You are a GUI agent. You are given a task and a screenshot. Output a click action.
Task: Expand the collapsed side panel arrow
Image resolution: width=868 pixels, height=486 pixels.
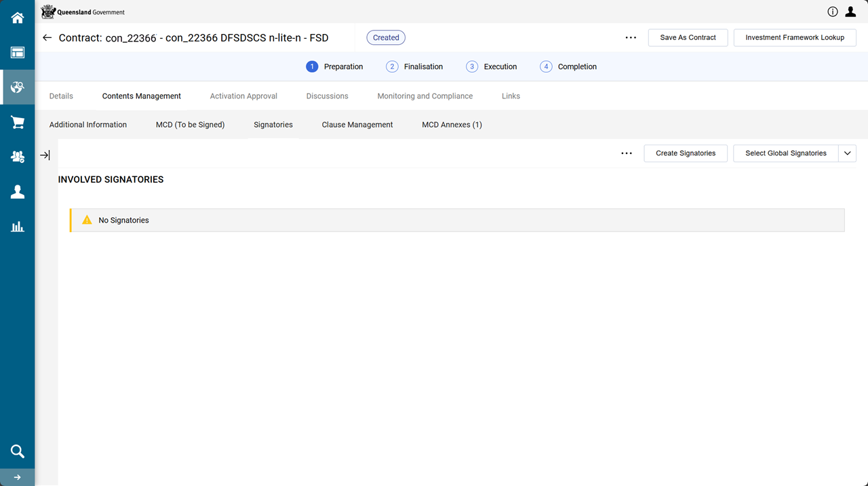45,155
